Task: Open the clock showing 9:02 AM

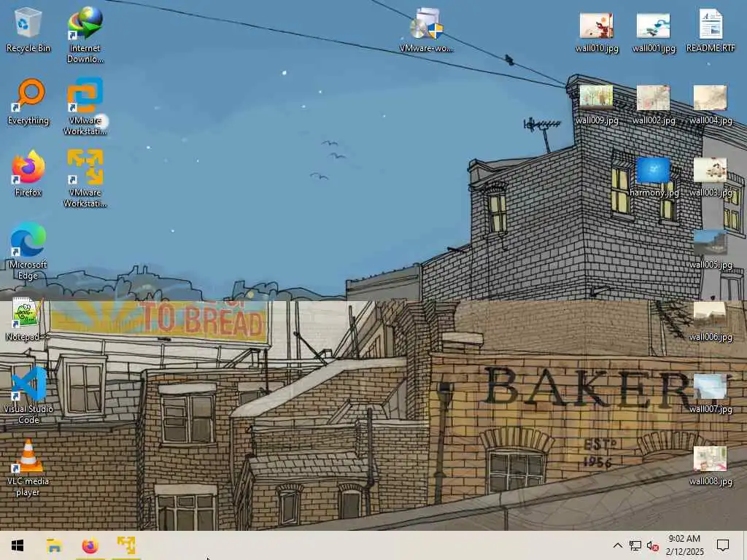Action: click(x=684, y=545)
